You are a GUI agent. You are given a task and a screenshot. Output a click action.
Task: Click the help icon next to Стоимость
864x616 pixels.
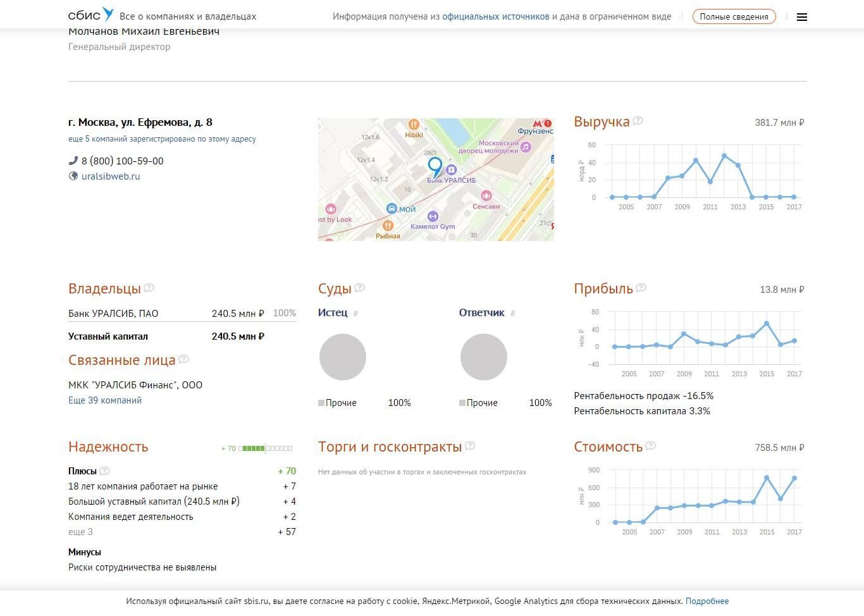(x=650, y=445)
